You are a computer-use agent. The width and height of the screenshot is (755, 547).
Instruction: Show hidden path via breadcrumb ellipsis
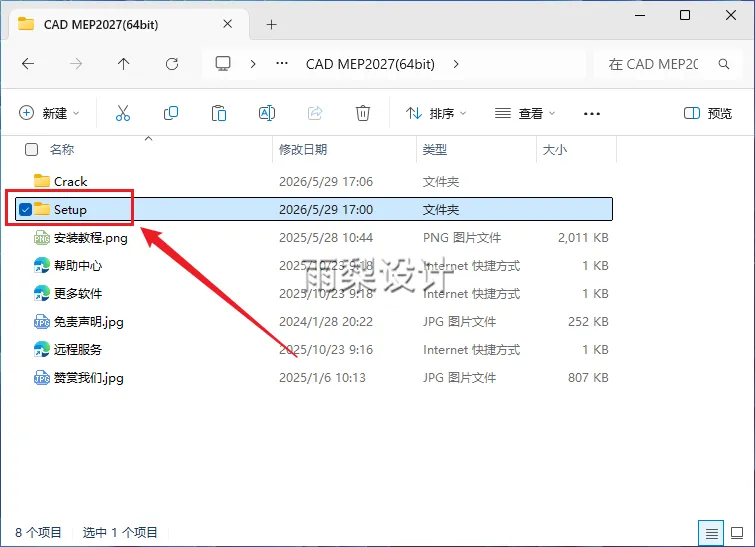coord(282,64)
